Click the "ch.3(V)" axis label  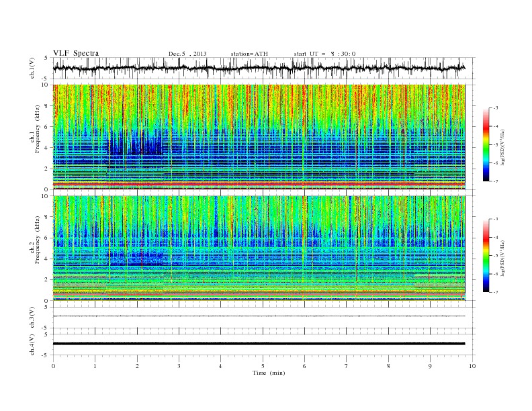point(32,318)
